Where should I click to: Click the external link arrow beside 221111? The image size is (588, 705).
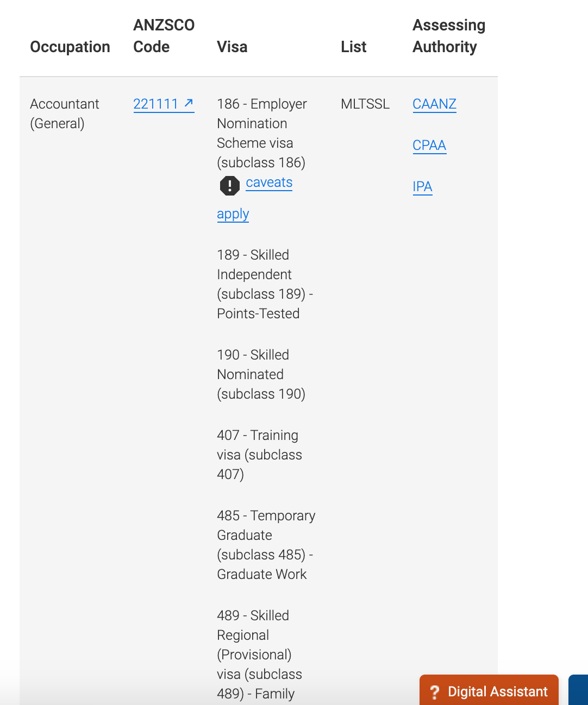(x=189, y=103)
